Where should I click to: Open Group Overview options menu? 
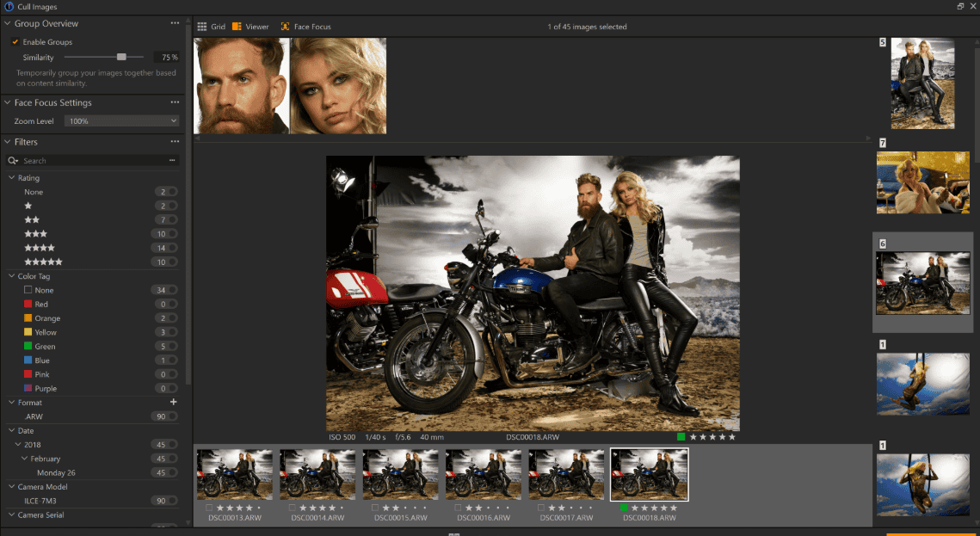coord(175,24)
